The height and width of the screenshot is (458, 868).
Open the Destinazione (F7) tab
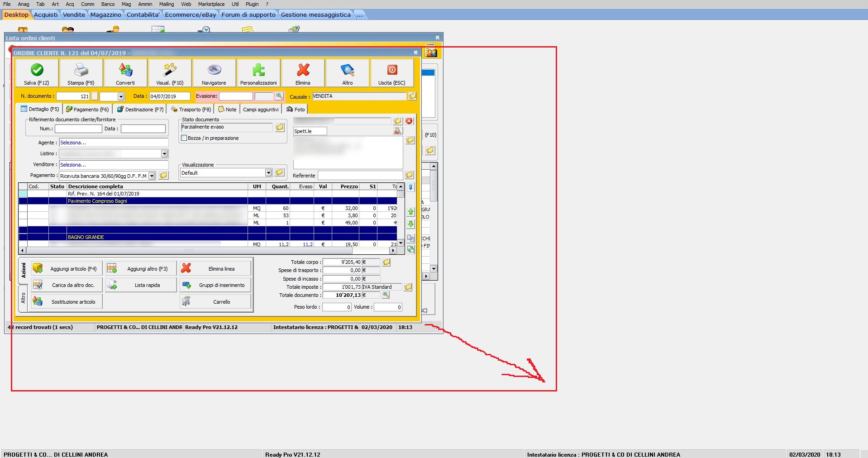tap(140, 110)
